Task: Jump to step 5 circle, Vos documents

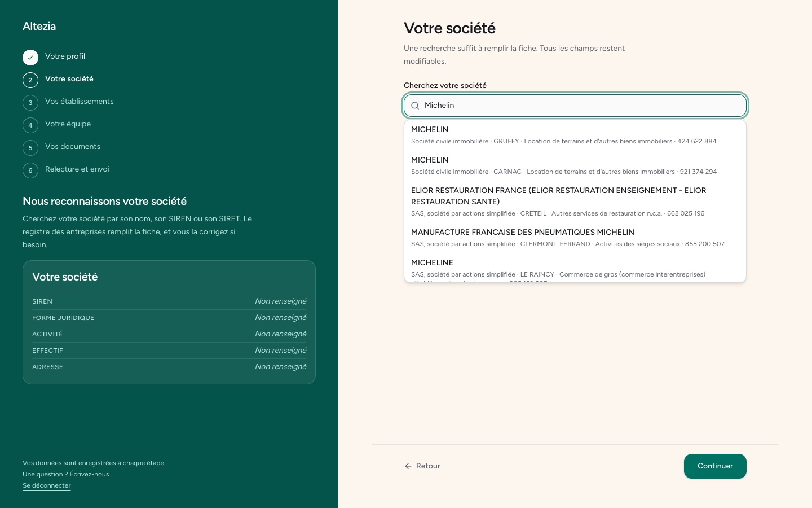Action: pyautogui.click(x=30, y=148)
